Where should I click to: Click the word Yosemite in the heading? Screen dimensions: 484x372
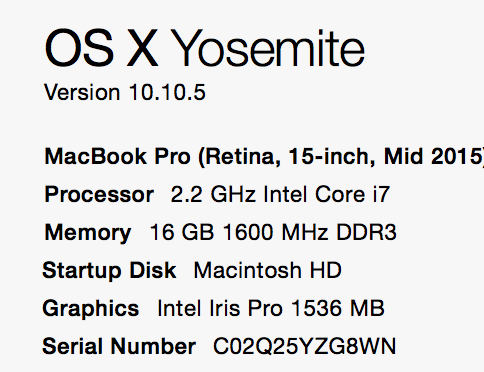pyautogui.click(x=269, y=48)
